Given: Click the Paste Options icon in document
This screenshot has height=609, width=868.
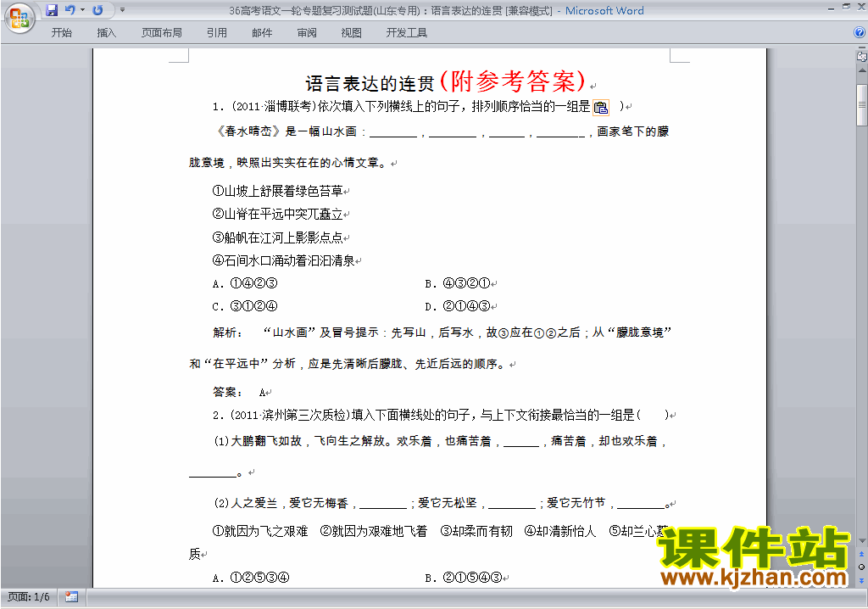Looking at the screenshot, I should (x=601, y=107).
